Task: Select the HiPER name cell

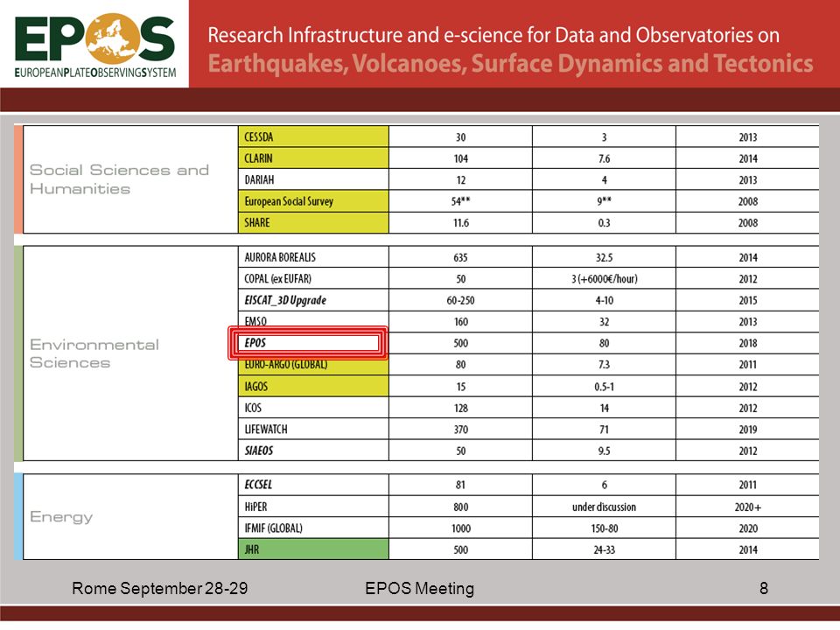Action: [313, 507]
